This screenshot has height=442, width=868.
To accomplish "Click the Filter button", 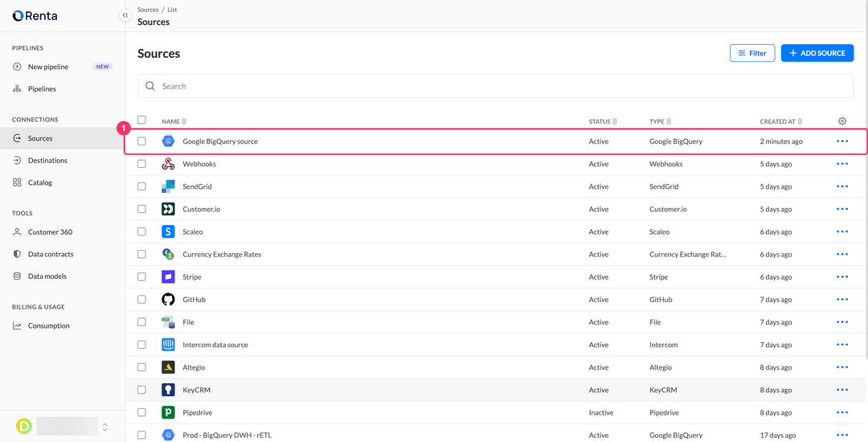I will point(752,53).
